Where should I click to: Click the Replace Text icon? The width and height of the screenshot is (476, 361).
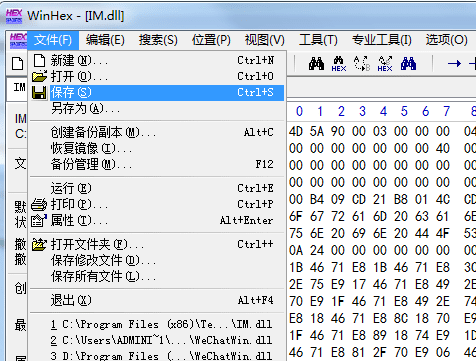click(x=362, y=64)
